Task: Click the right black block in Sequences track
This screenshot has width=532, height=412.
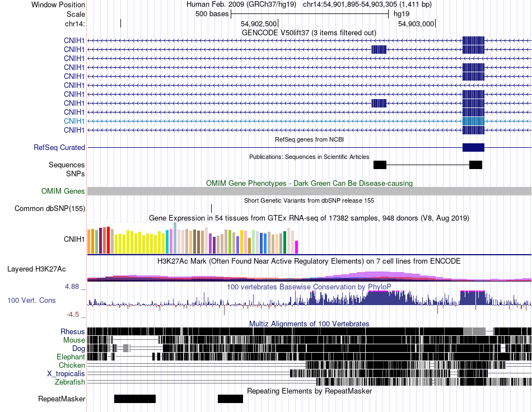Action: point(475,165)
